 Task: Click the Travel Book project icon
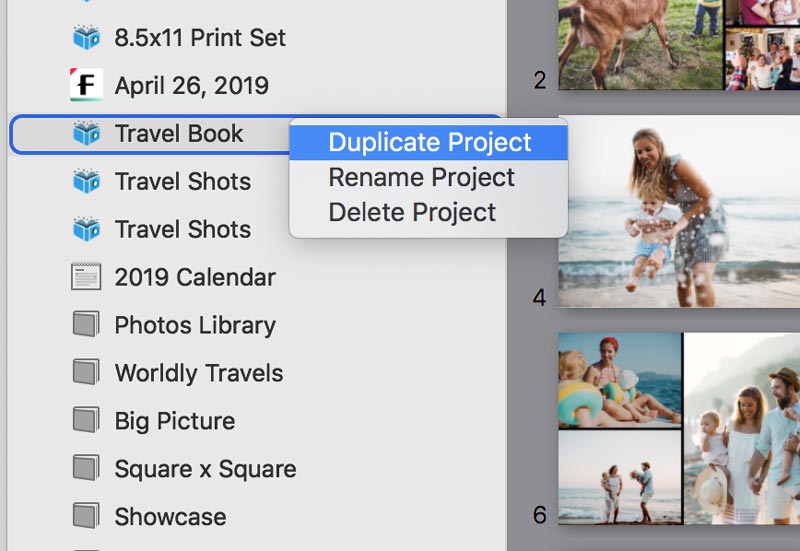pos(86,133)
